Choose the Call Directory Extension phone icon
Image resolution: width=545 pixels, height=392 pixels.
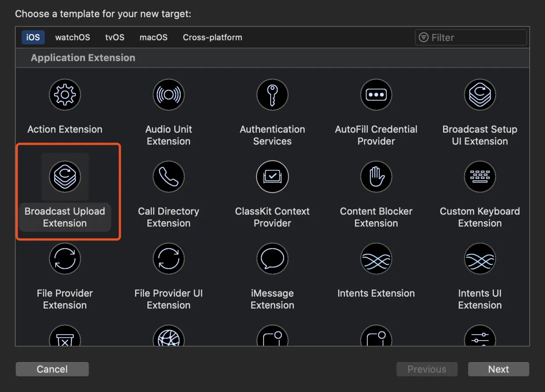(x=169, y=176)
